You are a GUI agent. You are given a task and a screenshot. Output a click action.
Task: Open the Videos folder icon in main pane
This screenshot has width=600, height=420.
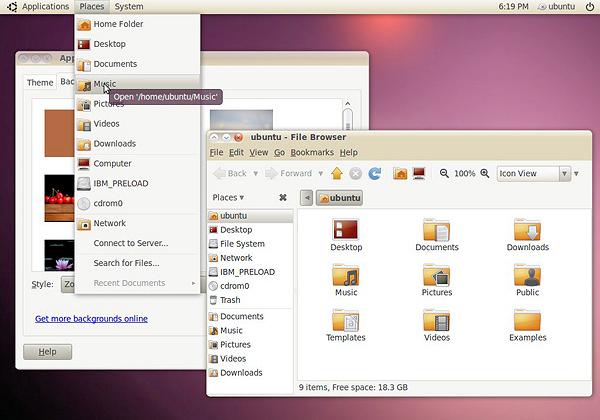click(436, 320)
